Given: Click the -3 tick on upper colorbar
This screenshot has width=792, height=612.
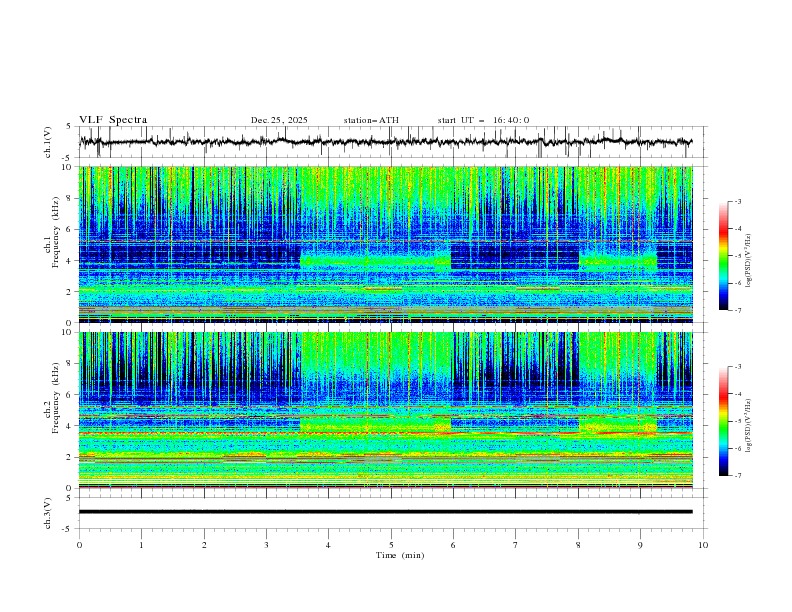Looking at the screenshot, I should 737,201.
